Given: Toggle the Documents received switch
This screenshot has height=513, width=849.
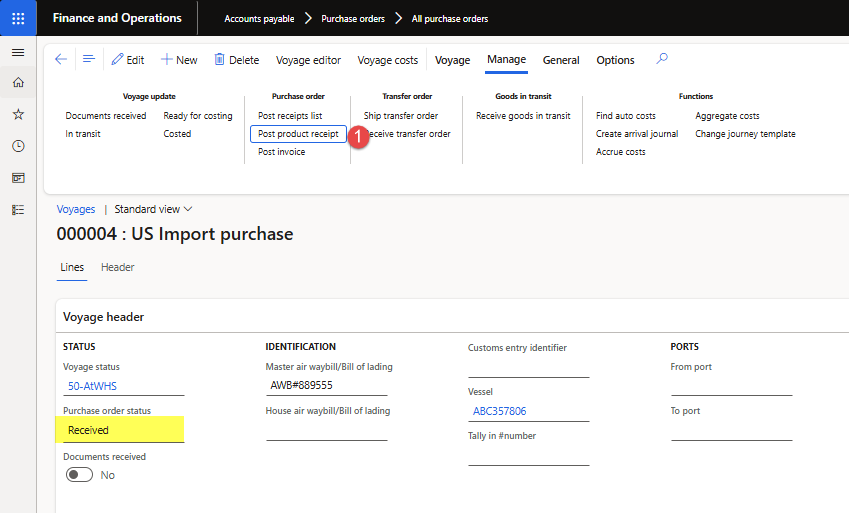Looking at the screenshot, I should (80, 475).
